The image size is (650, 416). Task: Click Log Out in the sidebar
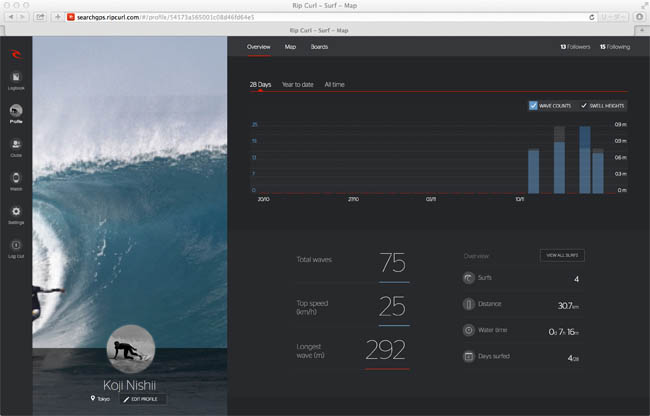click(x=16, y=249)
